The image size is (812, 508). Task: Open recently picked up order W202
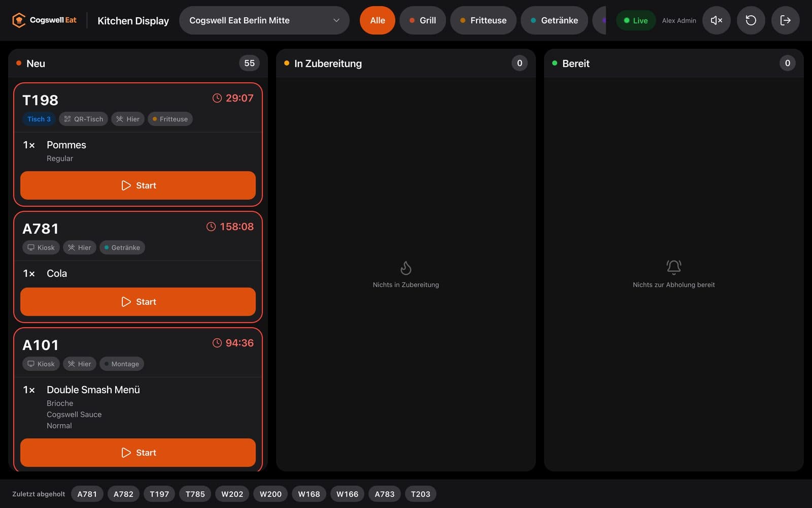pos(232,494)
